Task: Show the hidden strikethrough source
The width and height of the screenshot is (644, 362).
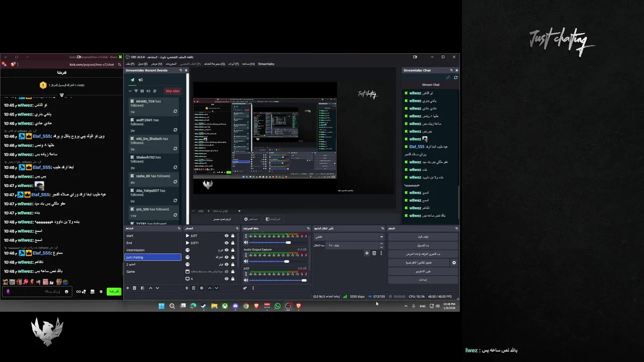Action: [226, 271]
